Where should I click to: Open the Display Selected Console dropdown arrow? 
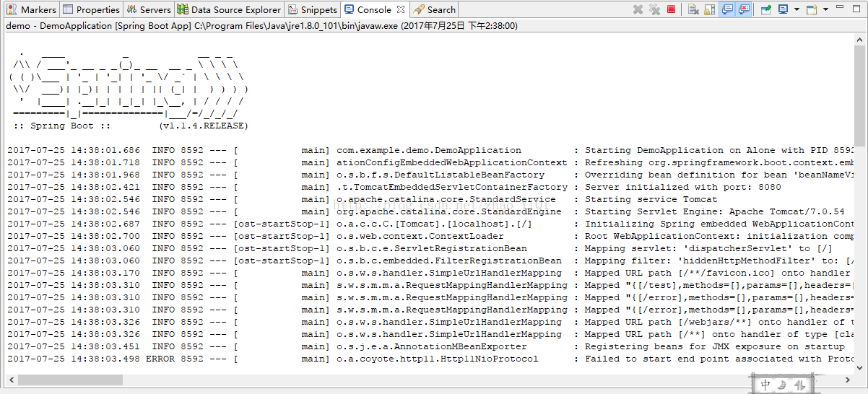[x=797, y=9]
